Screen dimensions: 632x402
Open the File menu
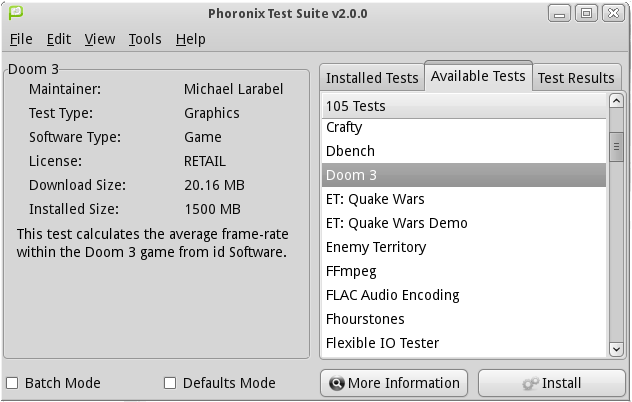point(21,39)
